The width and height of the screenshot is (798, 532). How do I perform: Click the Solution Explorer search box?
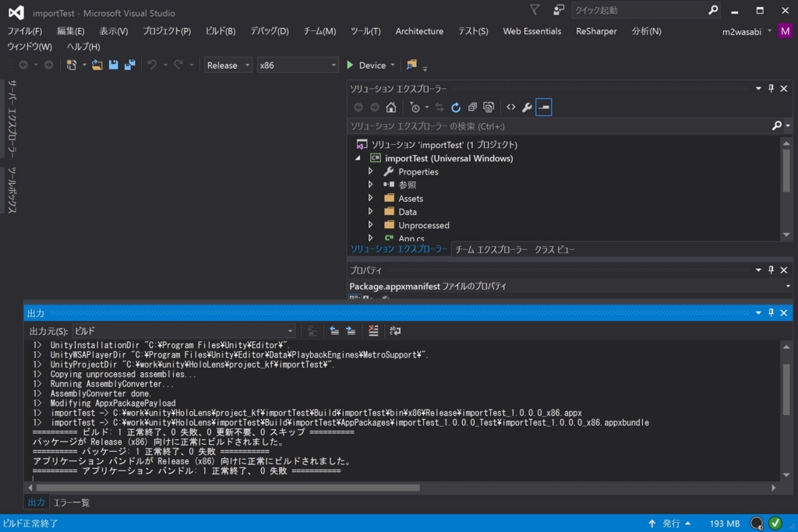click(560, 125)
